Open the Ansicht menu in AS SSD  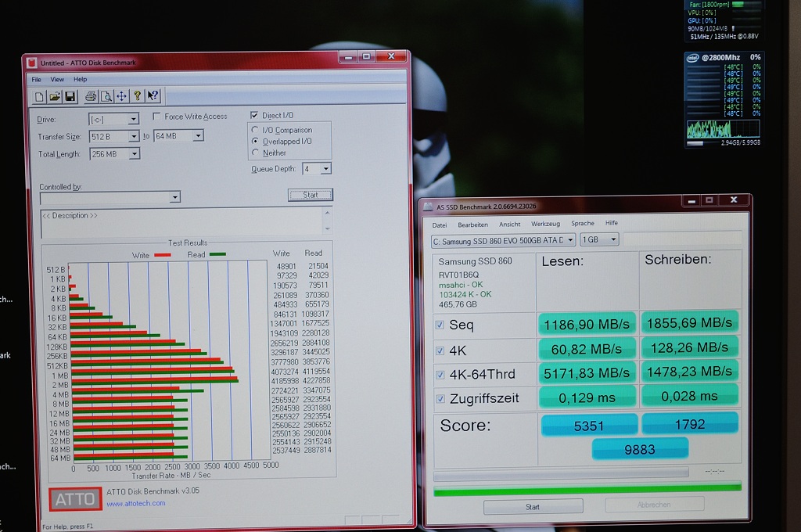509,225
